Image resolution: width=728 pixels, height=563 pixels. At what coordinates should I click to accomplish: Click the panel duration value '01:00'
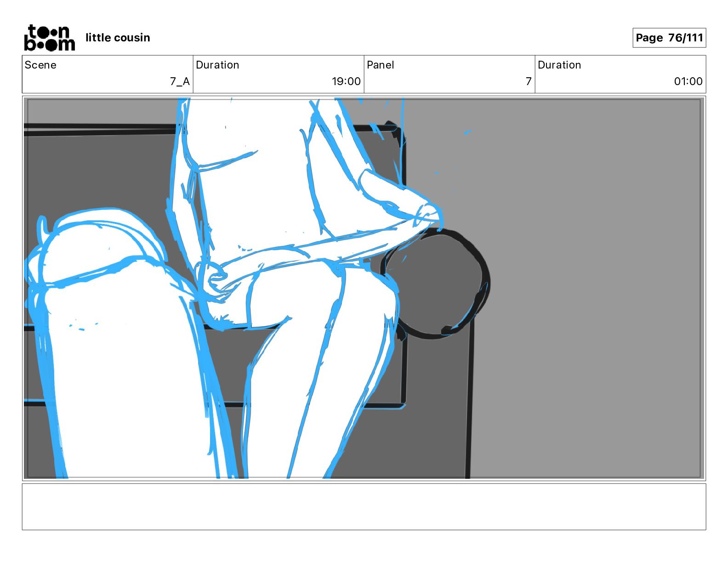click(688, 81)
